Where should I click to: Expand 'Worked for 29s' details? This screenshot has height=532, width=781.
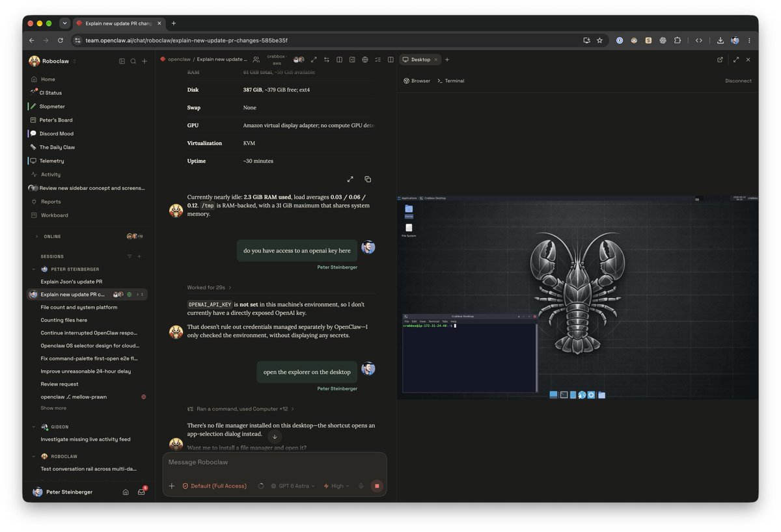tap(209, 287)
